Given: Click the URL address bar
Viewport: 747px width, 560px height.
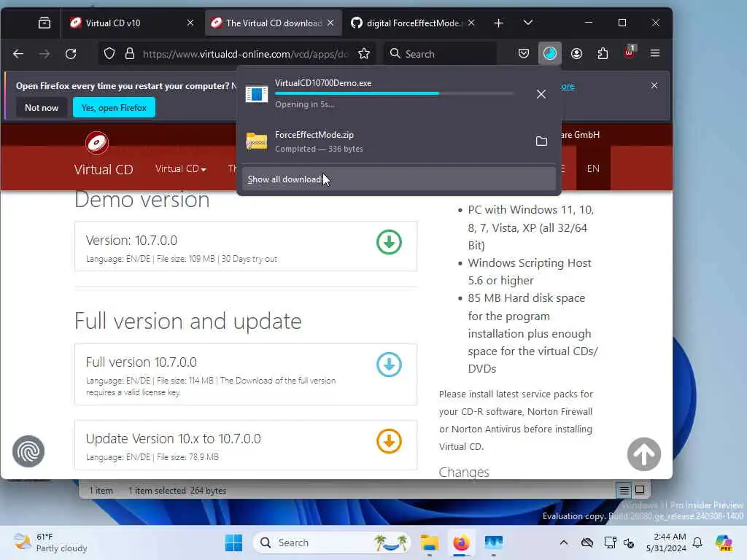Looking at the screenshot, I should point(245,54).
